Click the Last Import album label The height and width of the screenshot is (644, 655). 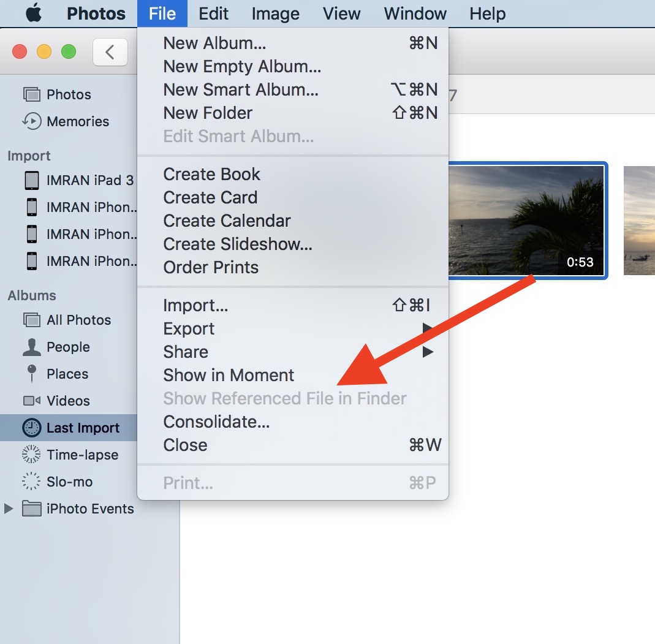(x=83, y=428)
